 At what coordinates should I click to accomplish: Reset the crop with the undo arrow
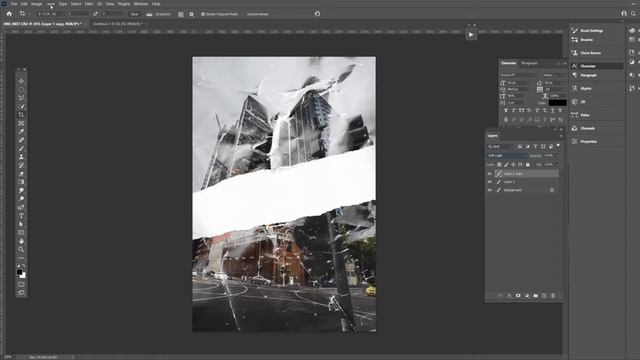317,13
